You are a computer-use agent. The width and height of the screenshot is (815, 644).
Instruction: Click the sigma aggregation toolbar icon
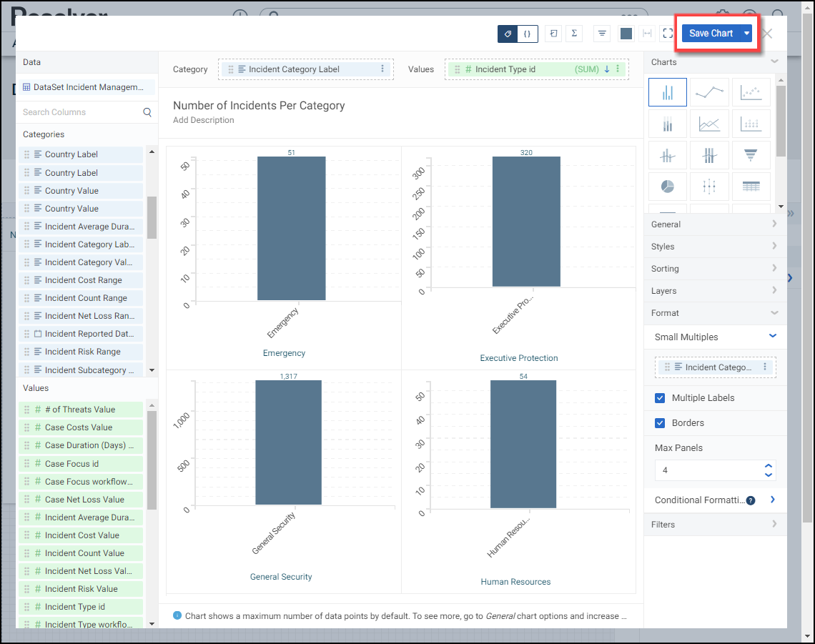click(573, 34)
